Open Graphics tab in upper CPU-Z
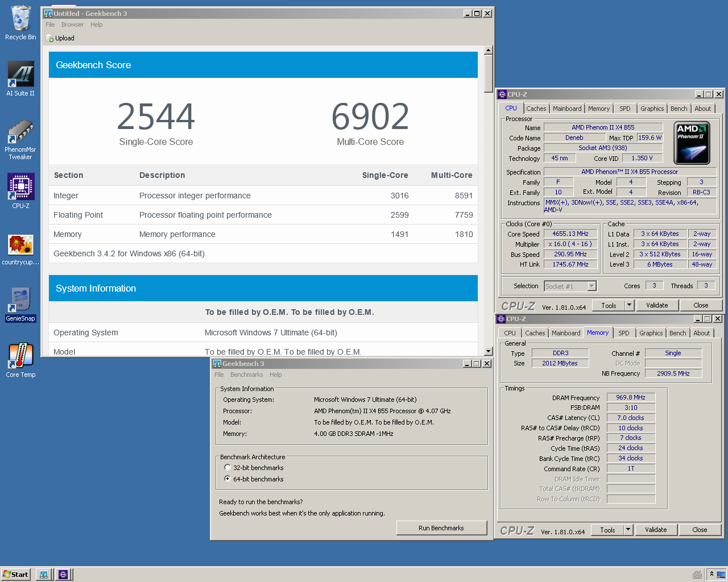The width and height of the screenshot is (728, 582). tap(652, 109)
